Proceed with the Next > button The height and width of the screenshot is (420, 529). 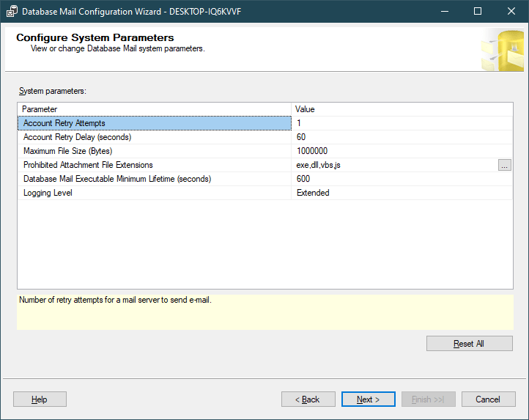(368, 399)
